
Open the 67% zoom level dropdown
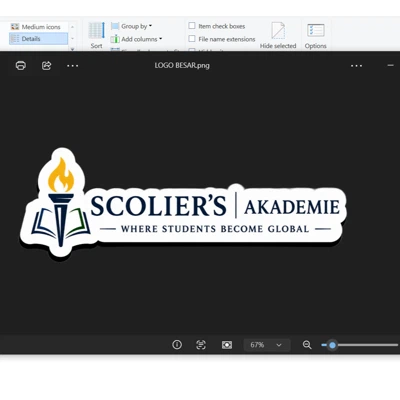267,345
